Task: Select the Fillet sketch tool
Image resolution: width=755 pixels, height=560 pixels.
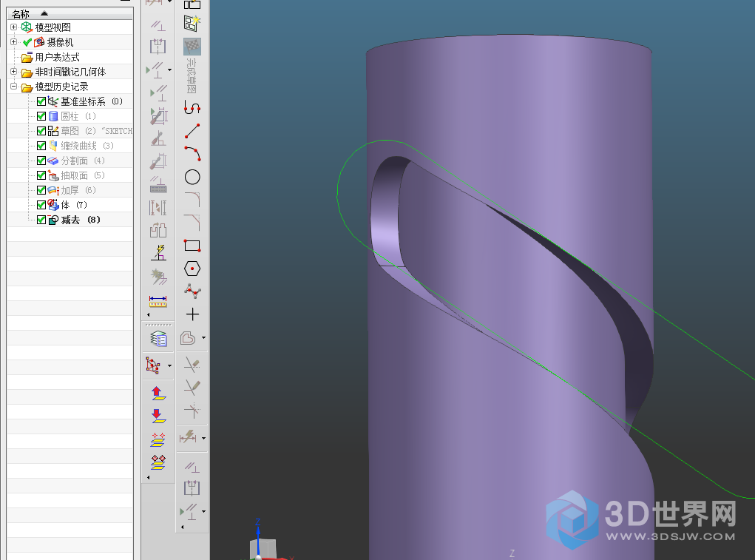Action: coord(192,199)
